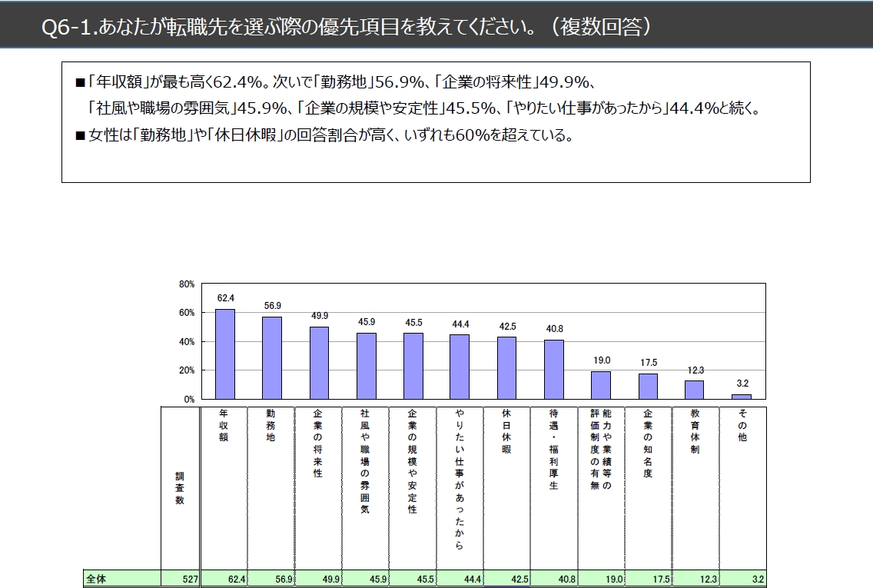The width and height of the screenshot is (873, 588).
Task: Select the 休日休暇 bar in chart
Action: tap(506, 368)
